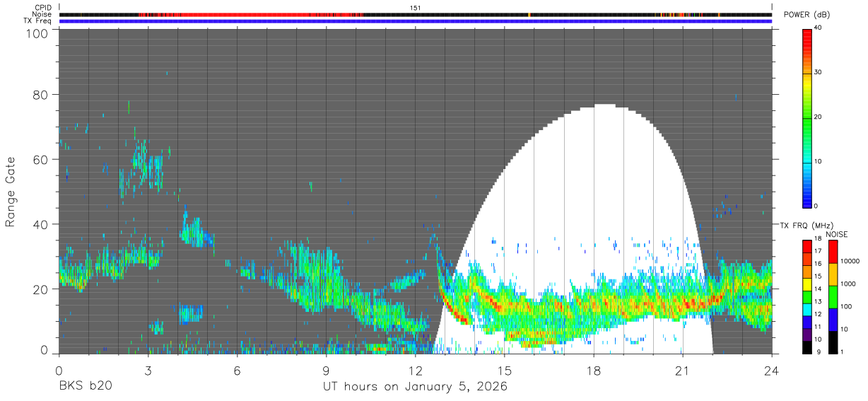The image size is (868, 401).
Task: Pick the purple 10–11 MHz frequency swatch
Action: 807,335
